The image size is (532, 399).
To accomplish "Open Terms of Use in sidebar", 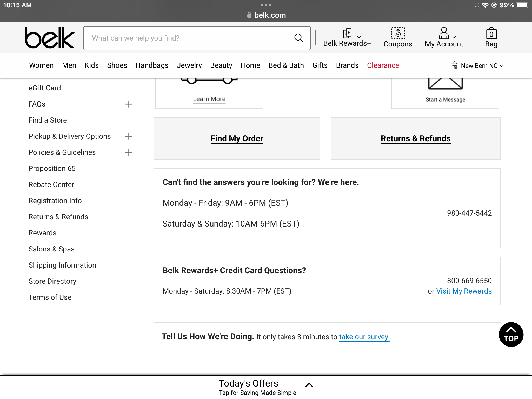I will coord(50,297).
